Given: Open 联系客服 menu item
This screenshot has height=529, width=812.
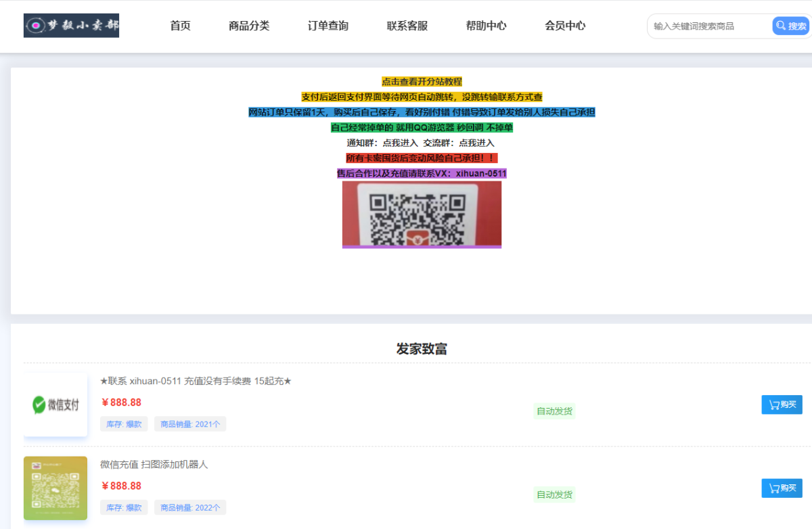Looking at the screenshot, I should tap(407, 26).
